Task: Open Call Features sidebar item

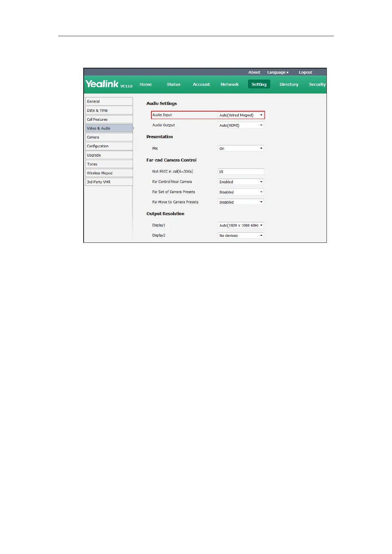Action: point(109,119)
